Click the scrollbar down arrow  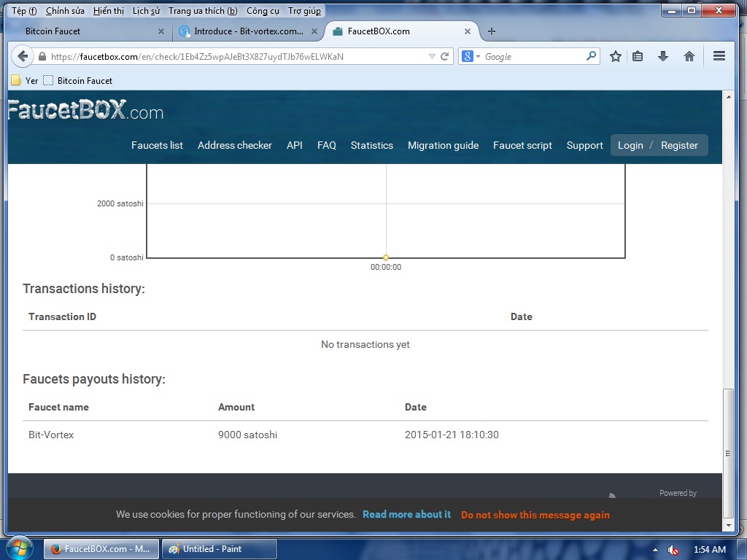tap(728, 526)
